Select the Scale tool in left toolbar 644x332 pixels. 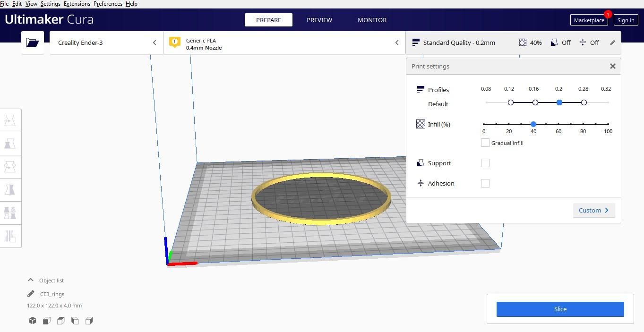pyautogui.click(x=10, y=144)
